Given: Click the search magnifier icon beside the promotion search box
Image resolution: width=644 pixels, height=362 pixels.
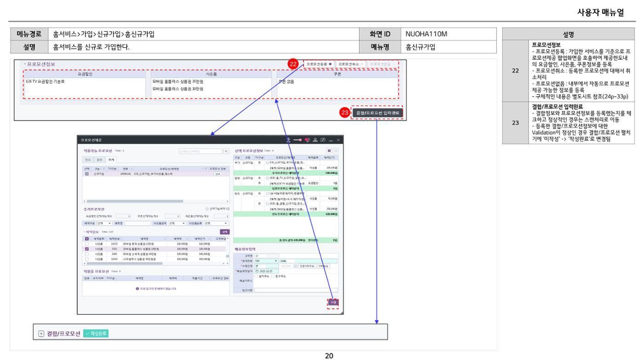Looking at the screenshot, I should (x=226, y=151).
